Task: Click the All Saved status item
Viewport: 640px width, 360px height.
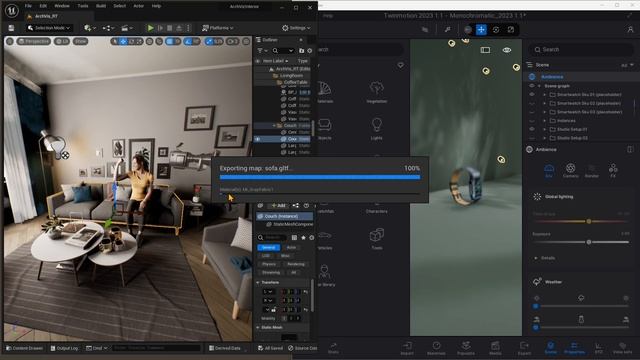Action: coord(270,348)
